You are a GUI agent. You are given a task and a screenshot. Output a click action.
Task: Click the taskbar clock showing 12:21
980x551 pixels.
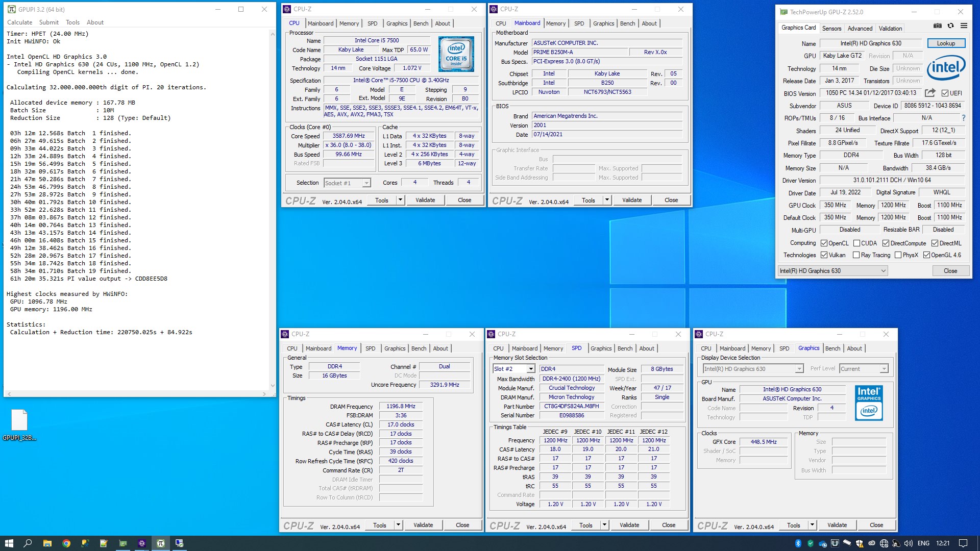tap(943, 543)
